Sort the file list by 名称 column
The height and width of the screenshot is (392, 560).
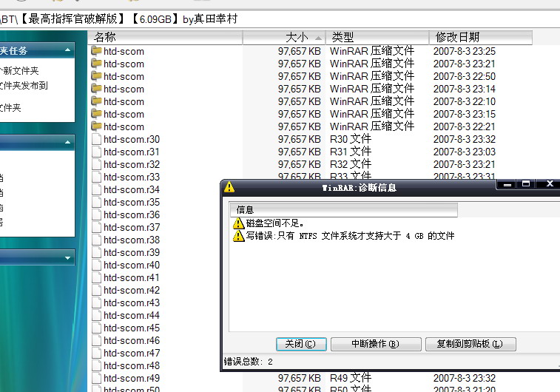[165, 37]
